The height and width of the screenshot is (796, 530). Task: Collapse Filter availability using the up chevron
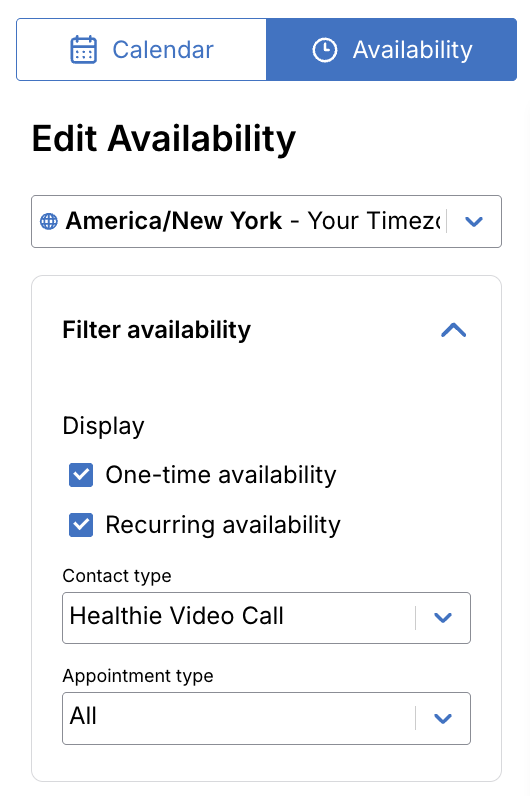[453, 330]
